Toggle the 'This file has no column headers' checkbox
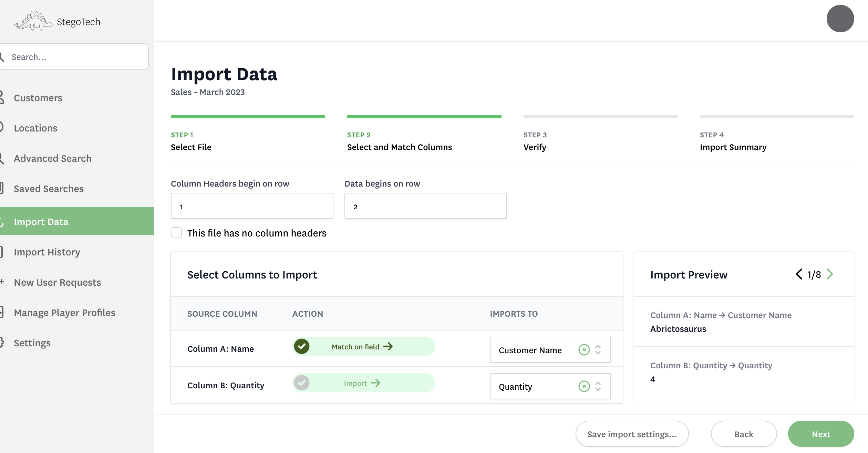The image size is (868, 453). pyautogui.click(x=176, y=232)
